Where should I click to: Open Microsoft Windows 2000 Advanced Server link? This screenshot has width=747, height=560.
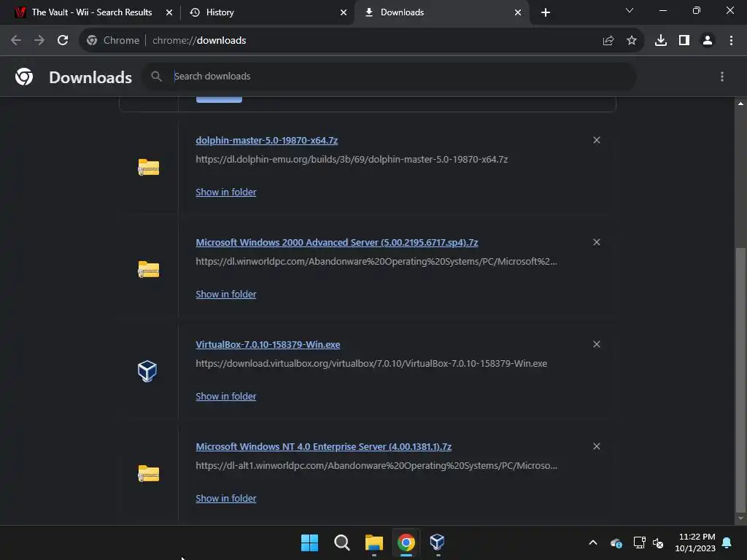tap(337, 242)
